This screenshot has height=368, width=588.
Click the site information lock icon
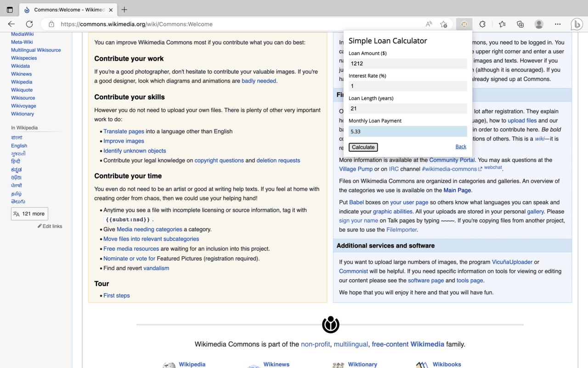pyautogui.click(x=51, y=24)
